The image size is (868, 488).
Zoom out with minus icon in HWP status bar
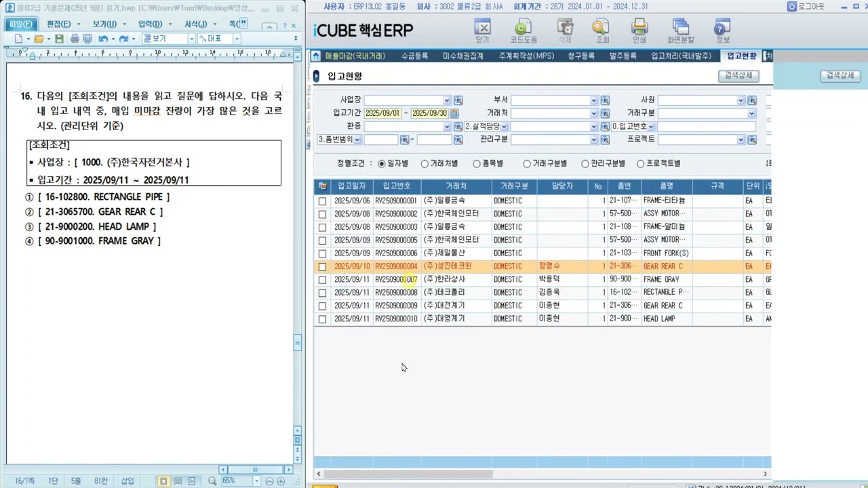pos(269,481)
